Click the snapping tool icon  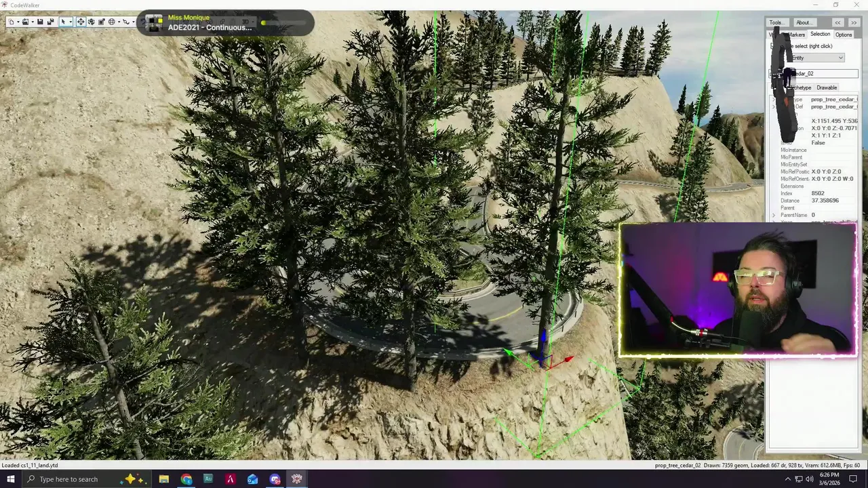pyautogui.click(x=125, y=22)
